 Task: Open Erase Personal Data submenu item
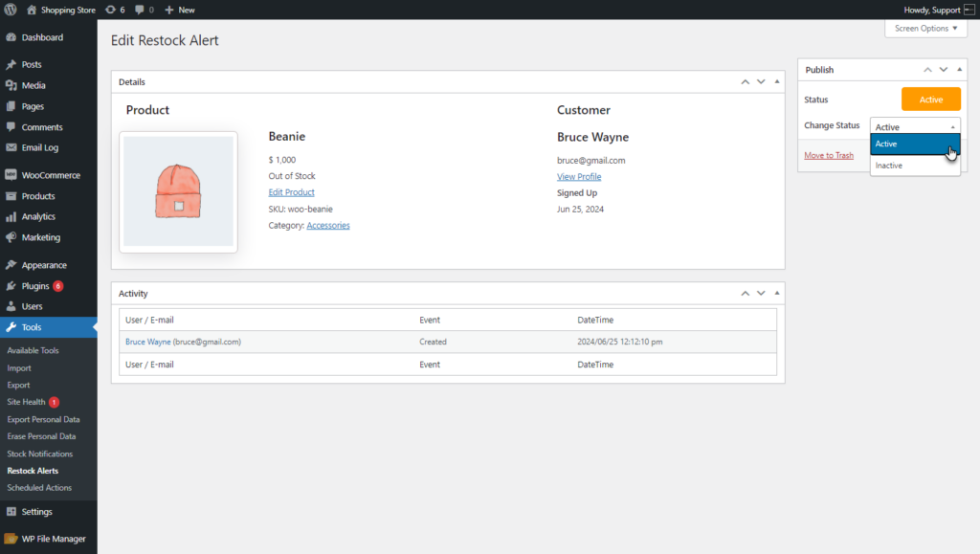[41, 436]
